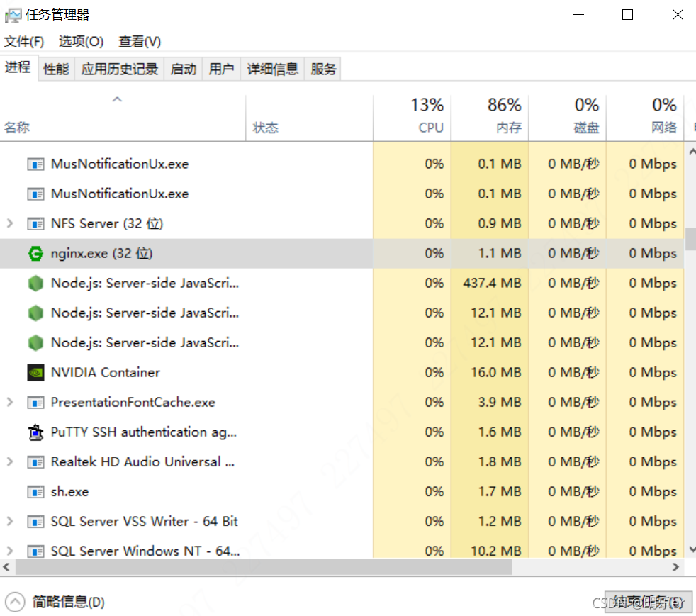Screen dimensions: 696x616
Task: Collapse to brief info with the arrow icon
Action: tap(15, 602)
